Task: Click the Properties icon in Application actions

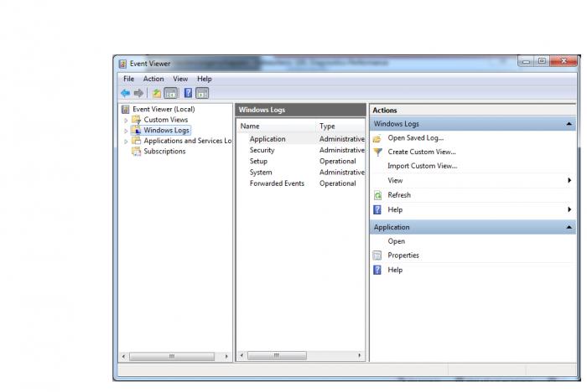Action: point(377,255)
